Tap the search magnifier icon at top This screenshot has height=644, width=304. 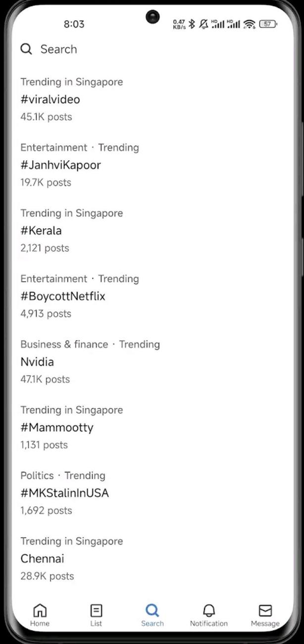click(x=26, y=49)
